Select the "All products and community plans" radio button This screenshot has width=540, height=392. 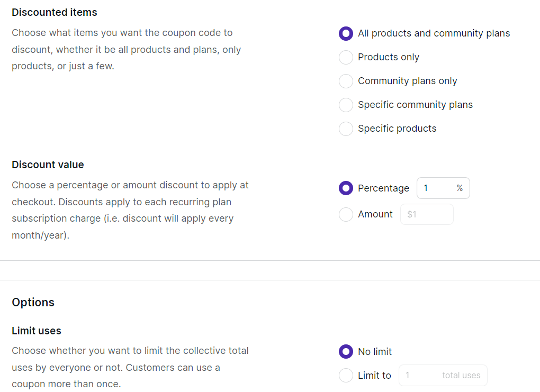tap(346, 33)
